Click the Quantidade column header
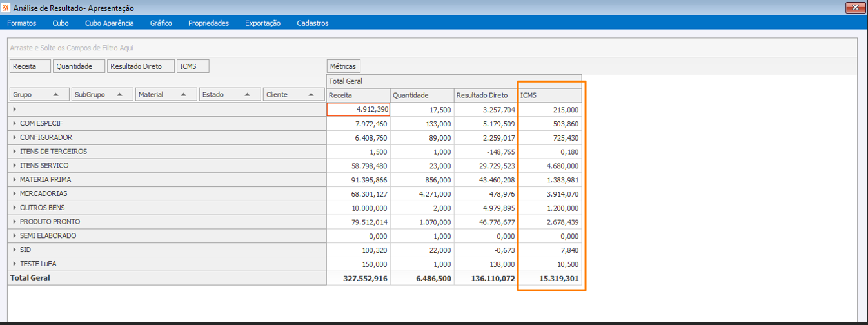The image size is (868, 325). tap(422, 95)
